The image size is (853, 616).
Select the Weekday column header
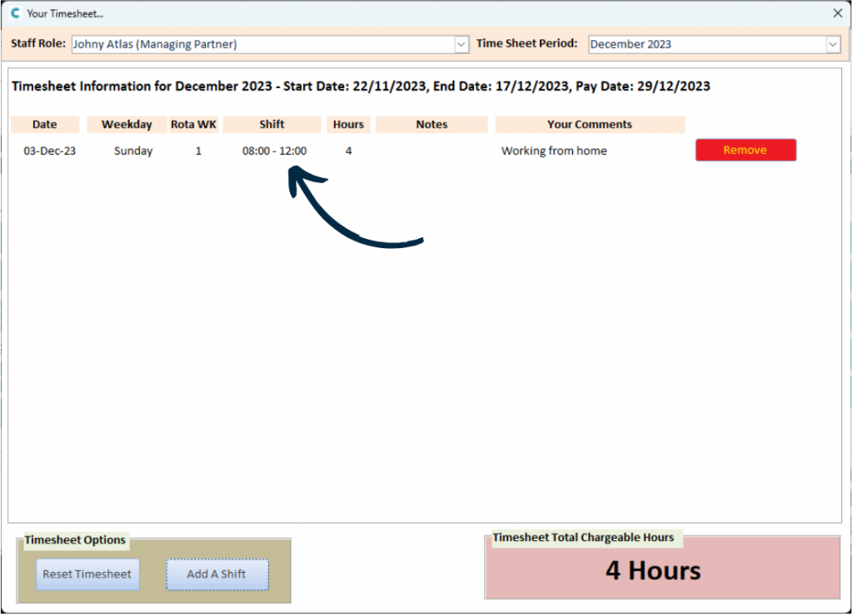(x=127, y=125)
